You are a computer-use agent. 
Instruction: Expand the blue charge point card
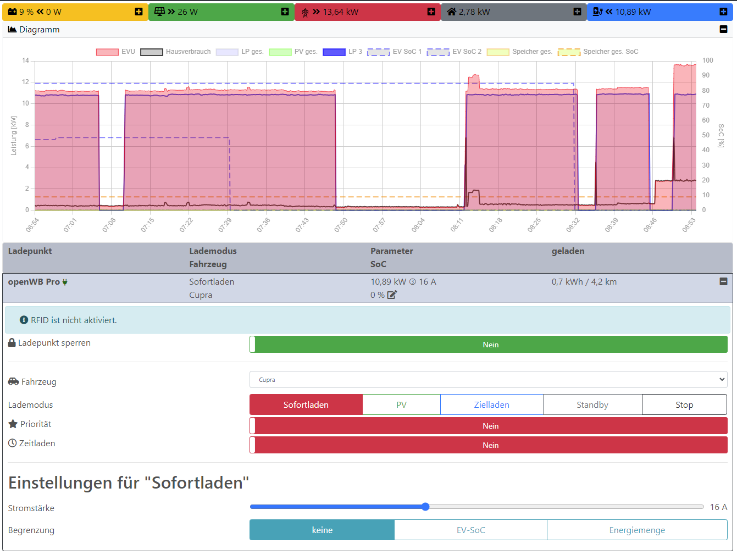[x=723, y=12]
